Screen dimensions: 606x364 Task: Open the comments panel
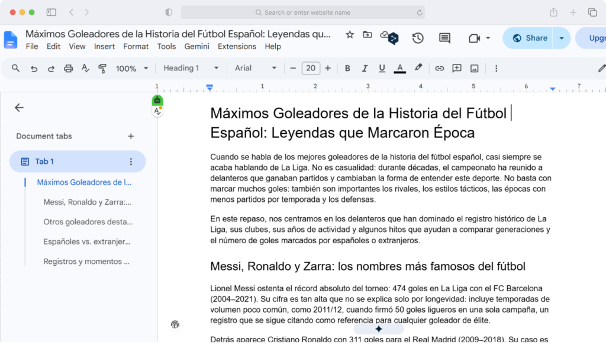click(444, 38)
